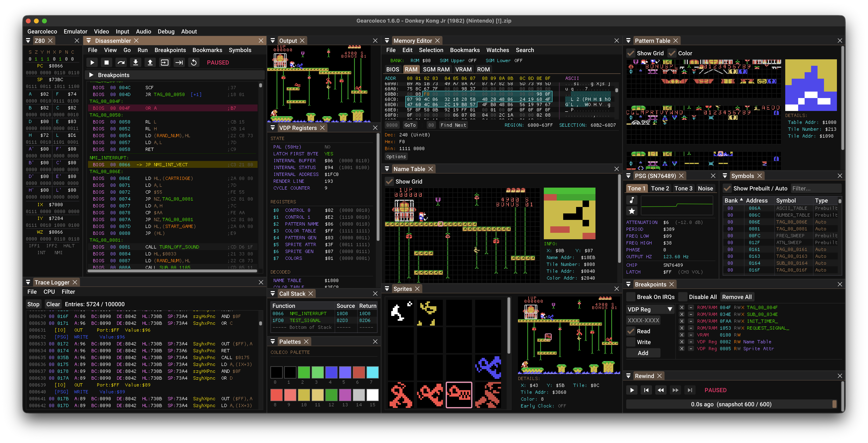Click the disassembler stop icon
The image size is (868, 443).
coord(106,63)
